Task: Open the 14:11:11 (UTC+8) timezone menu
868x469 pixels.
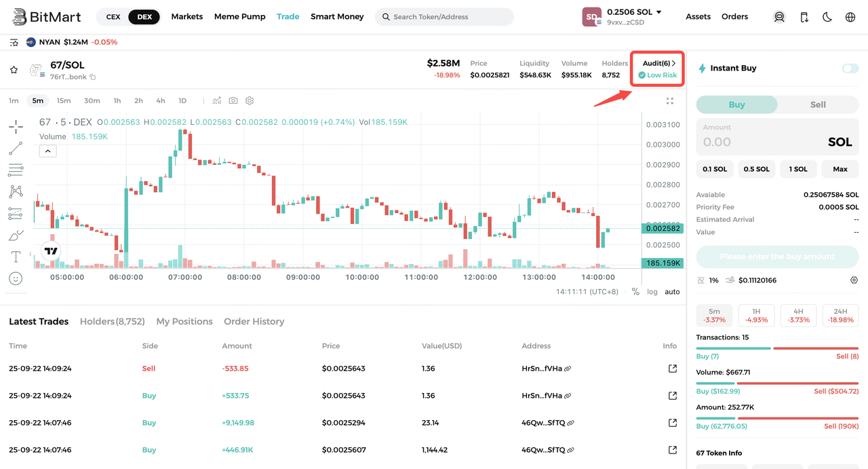Action: [x=587, y=292]
